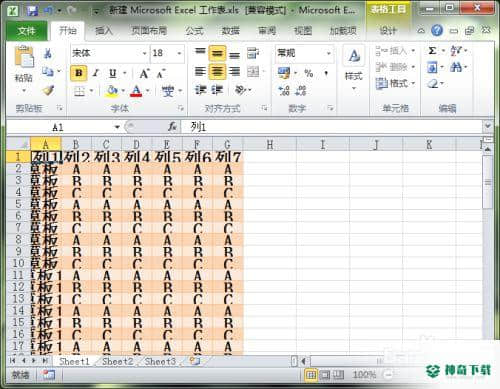
Task: Click the insert function fx icon
Action: click(172, 127)
